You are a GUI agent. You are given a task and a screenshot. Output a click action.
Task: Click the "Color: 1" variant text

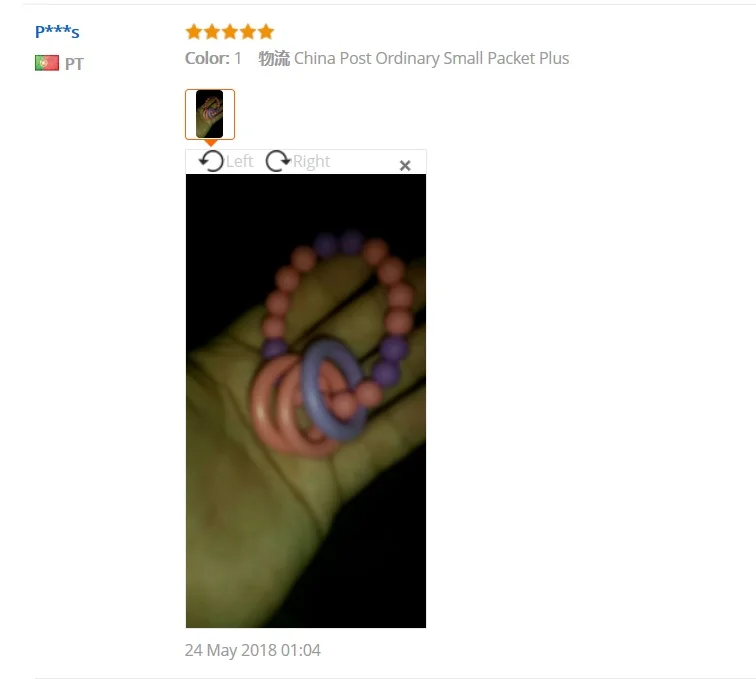pyautogui.click(x=213, y=58)
